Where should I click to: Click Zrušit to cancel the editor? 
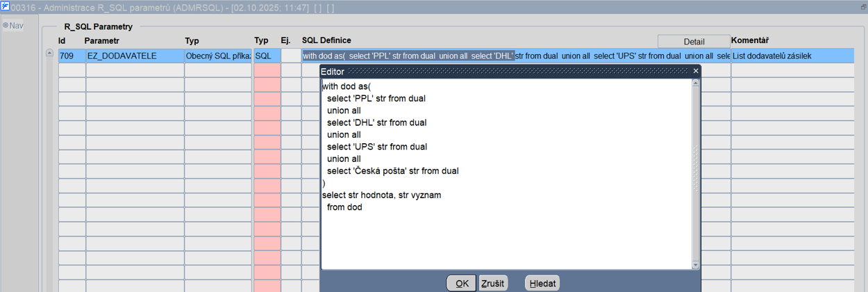pyautogui.click(x=493, y=284)
